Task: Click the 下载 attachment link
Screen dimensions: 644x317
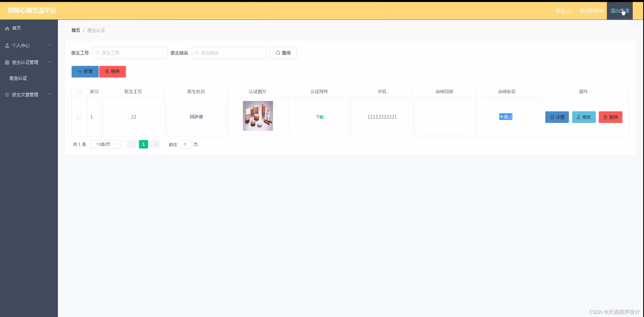Action: tap(319, 117)
